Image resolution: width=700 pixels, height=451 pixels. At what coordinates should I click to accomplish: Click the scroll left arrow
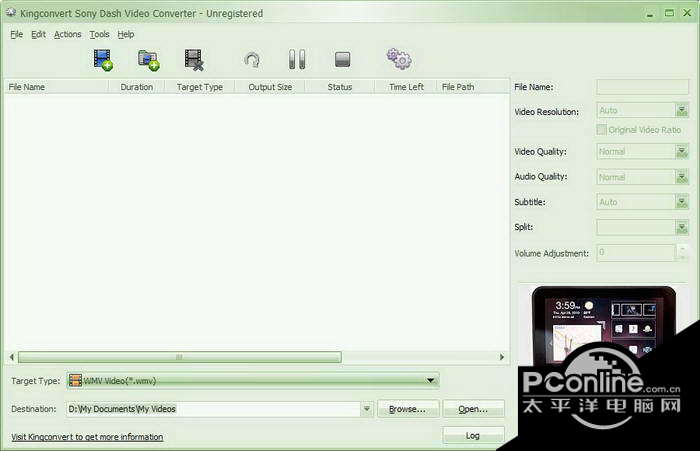[12, 357]
